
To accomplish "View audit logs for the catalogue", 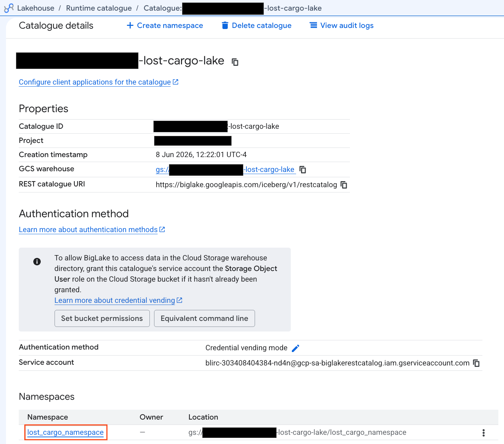I will pos(342,25).
